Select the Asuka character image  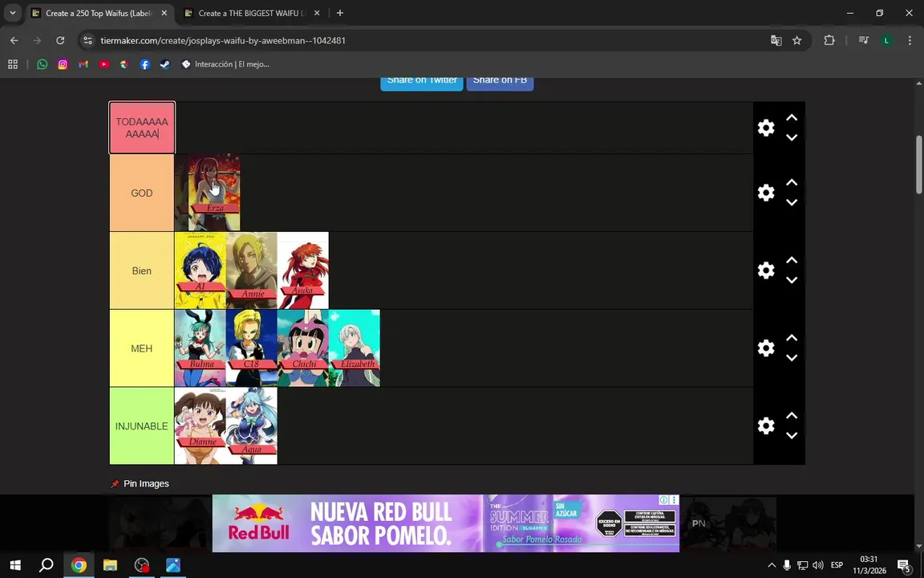tap(303, 271)
